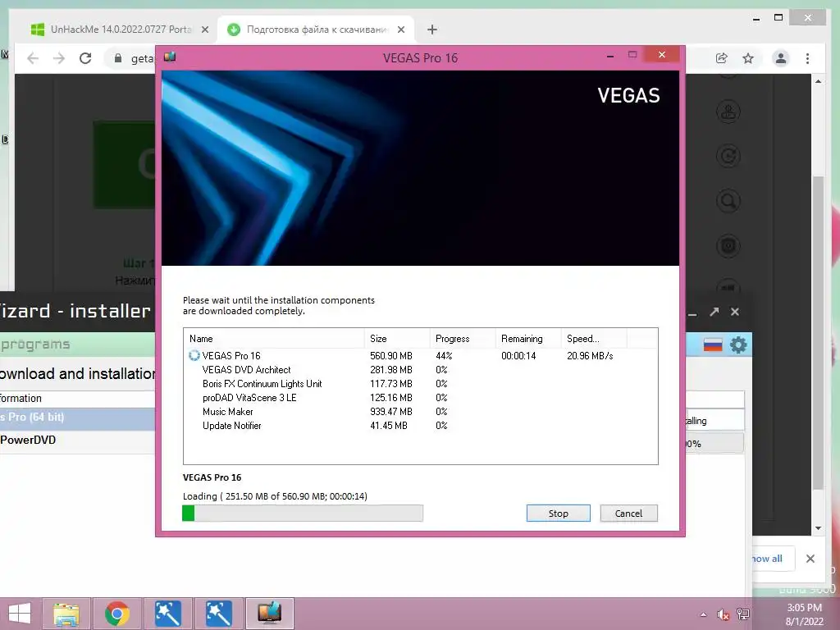Open the Chrome three-dot menu
The width and height of the screenshot is (840, 630).
[x=807, y=58]
